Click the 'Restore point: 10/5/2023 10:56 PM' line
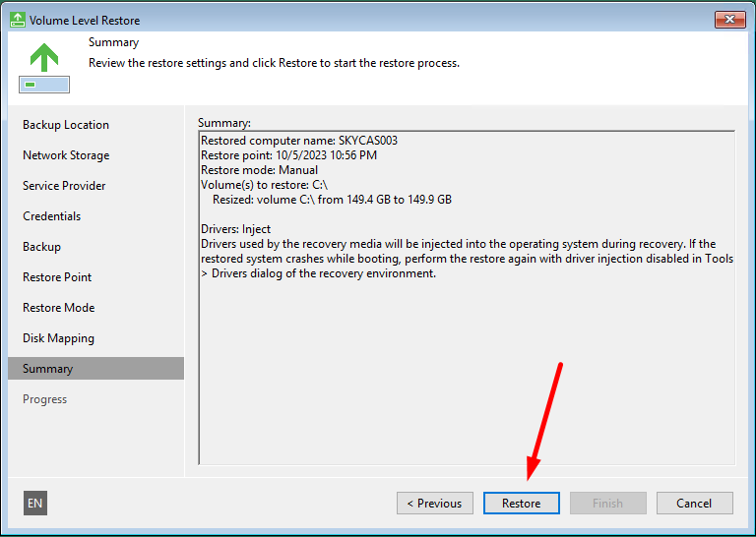 (288, 155)
